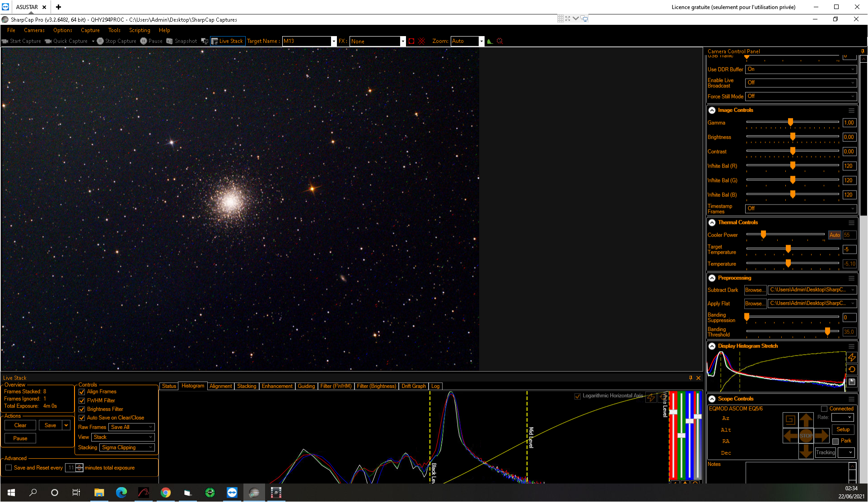This screenshot has height=502, width=868.
Task: Switch to the Alignment tab
Action: coord(220,386)
